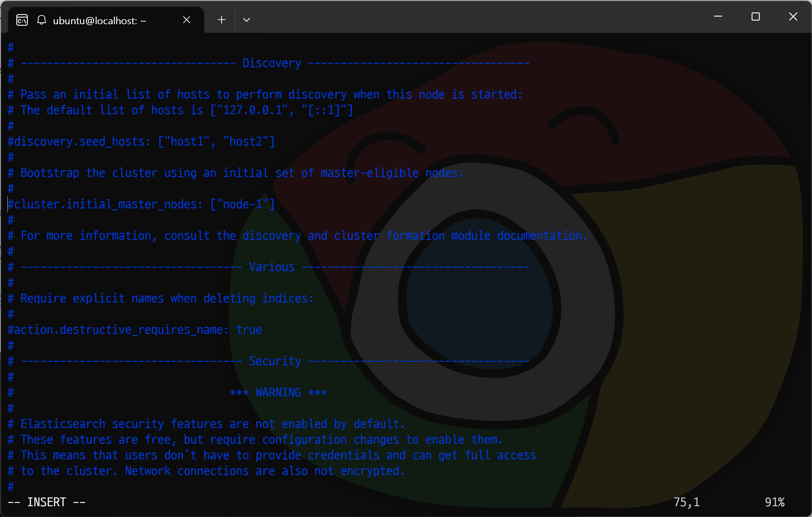Click the Discovery section header line
812x517 pixels.
[269, 63]
